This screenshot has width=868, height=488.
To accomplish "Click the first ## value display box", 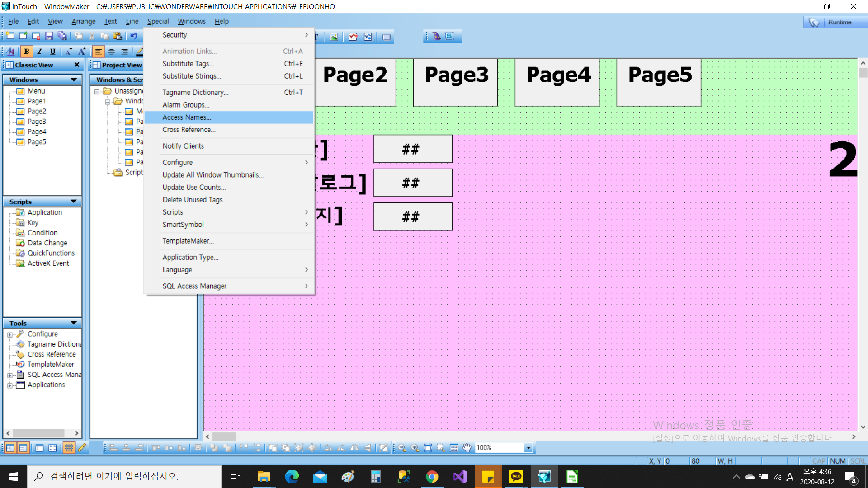I will pos(413,149).
